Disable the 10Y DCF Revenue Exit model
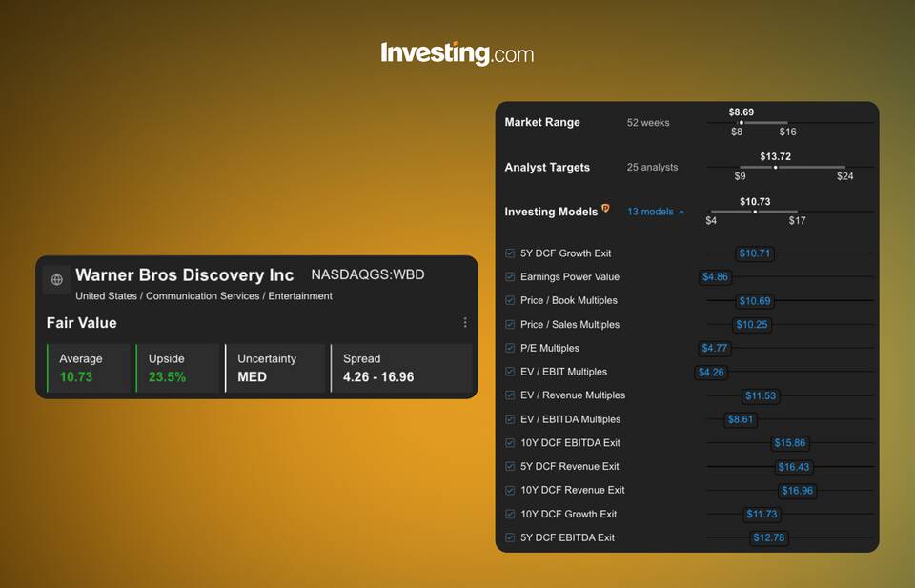This screenshot has width=915, height=588. [x=509, y=490]
